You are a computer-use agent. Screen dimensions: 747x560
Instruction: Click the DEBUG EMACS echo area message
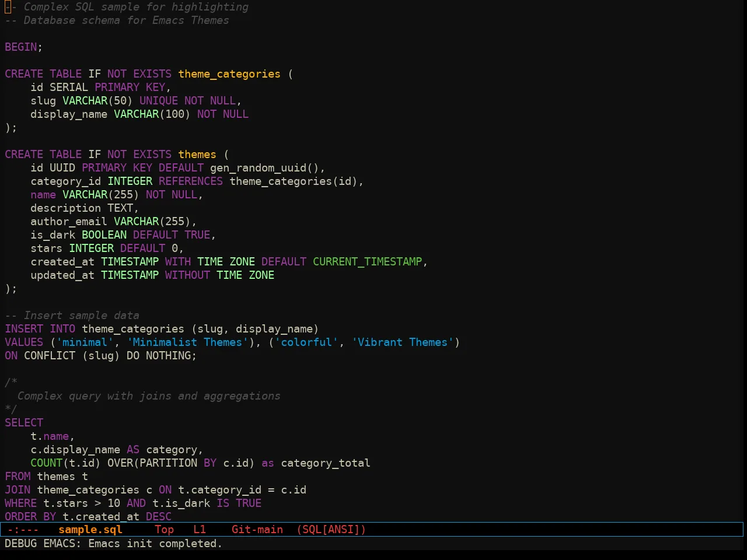113,544
